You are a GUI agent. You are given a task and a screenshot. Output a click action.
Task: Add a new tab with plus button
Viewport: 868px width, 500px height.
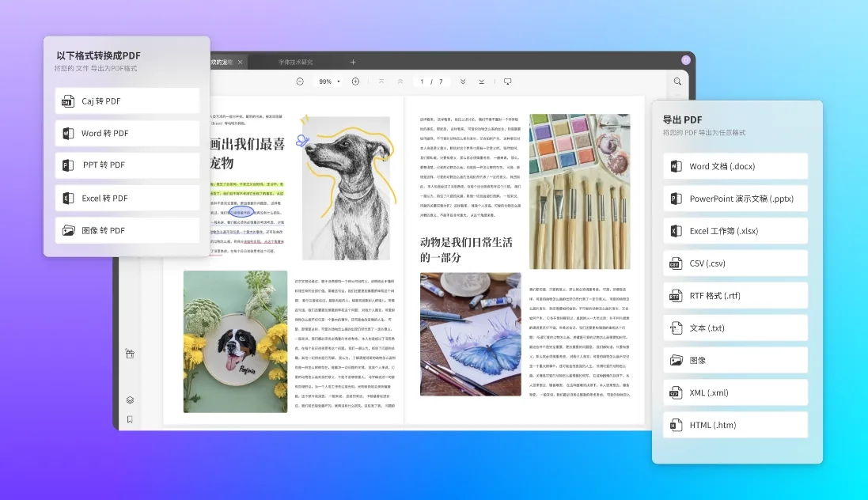[353, 62]
